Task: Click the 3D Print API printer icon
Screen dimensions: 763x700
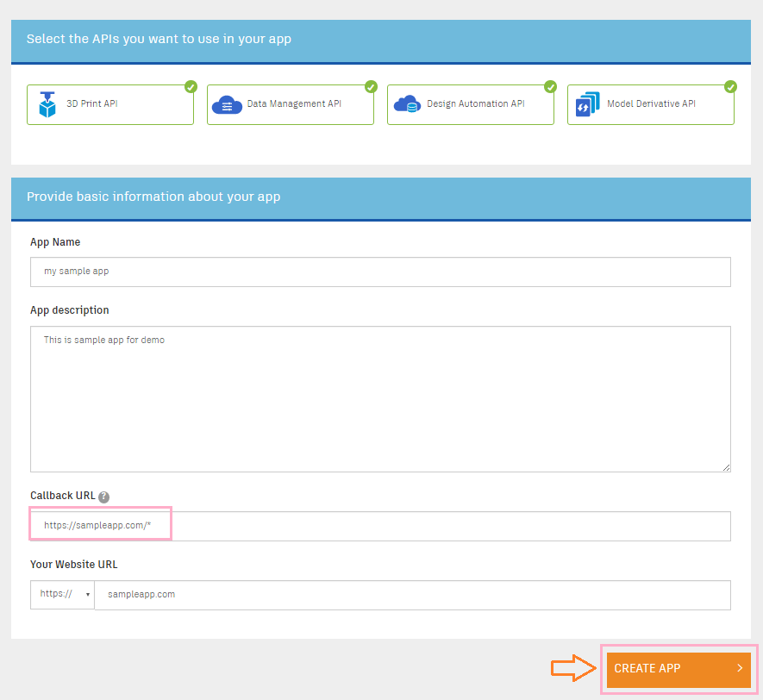Action: pos(47,104)
